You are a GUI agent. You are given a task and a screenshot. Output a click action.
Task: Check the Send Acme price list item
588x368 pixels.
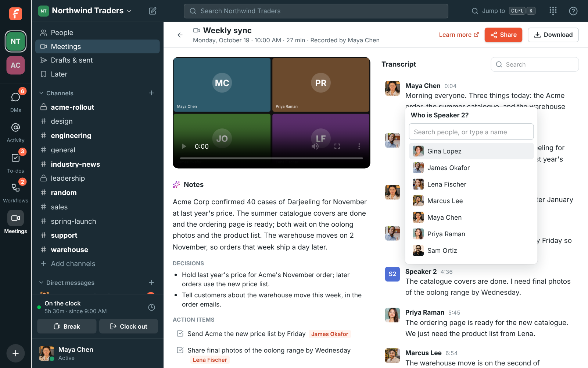180,334
